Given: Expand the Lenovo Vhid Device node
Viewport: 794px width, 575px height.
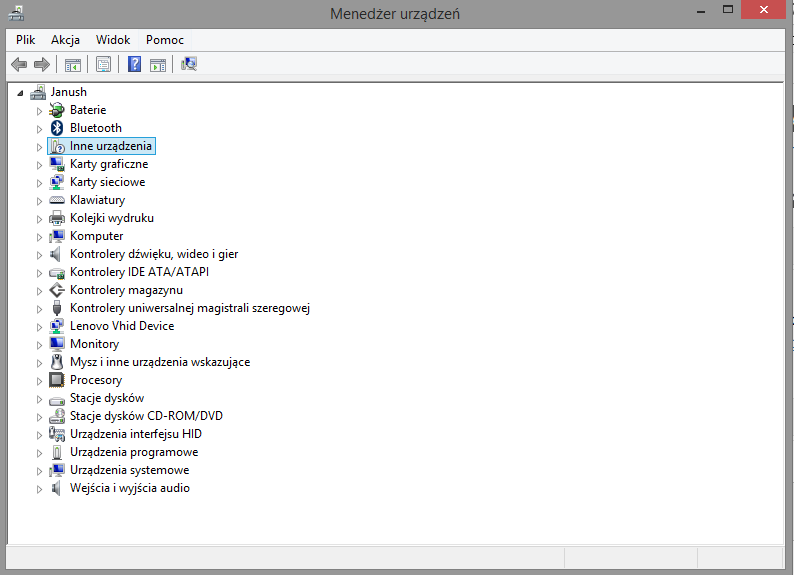Looking at the screenshot, I should pos(39,327).
